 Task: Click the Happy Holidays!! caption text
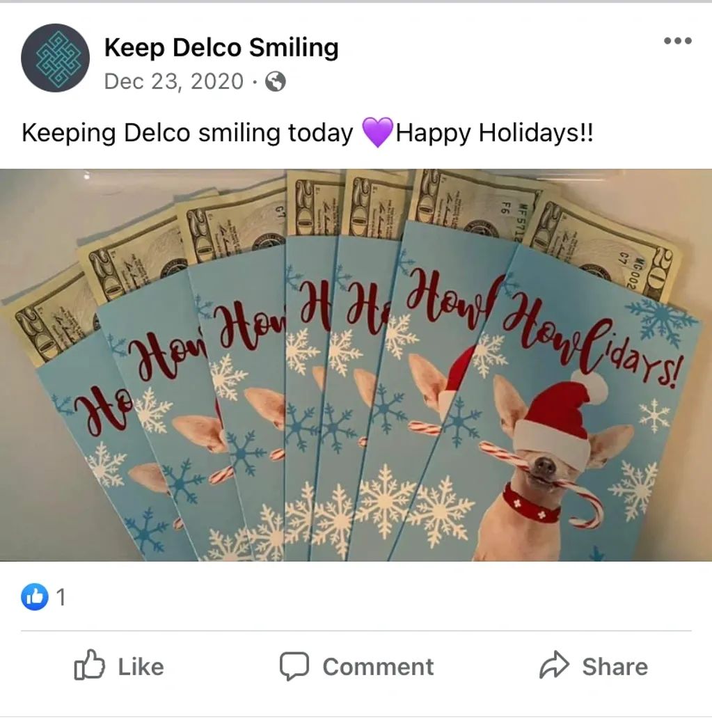coord(494,133)
